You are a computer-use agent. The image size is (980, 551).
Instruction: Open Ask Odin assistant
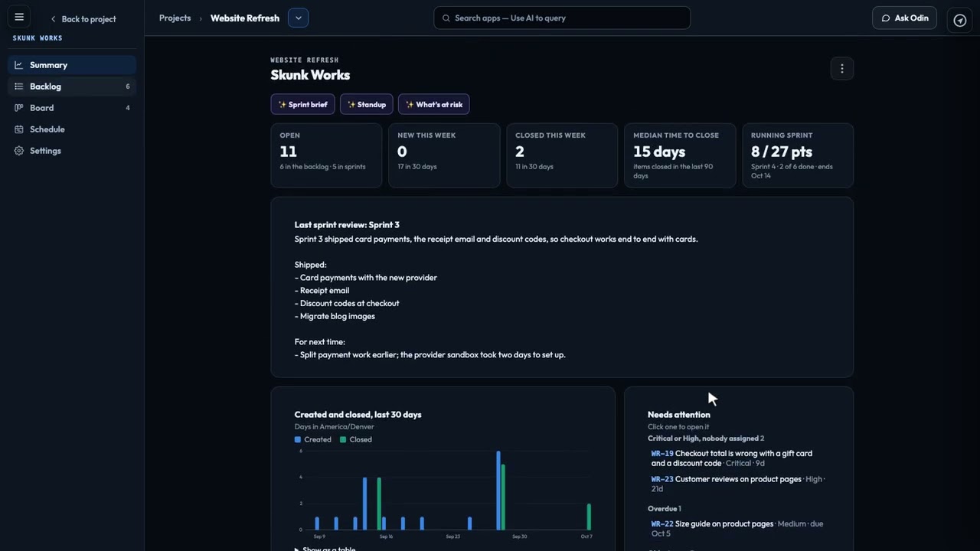coord(904,18)
